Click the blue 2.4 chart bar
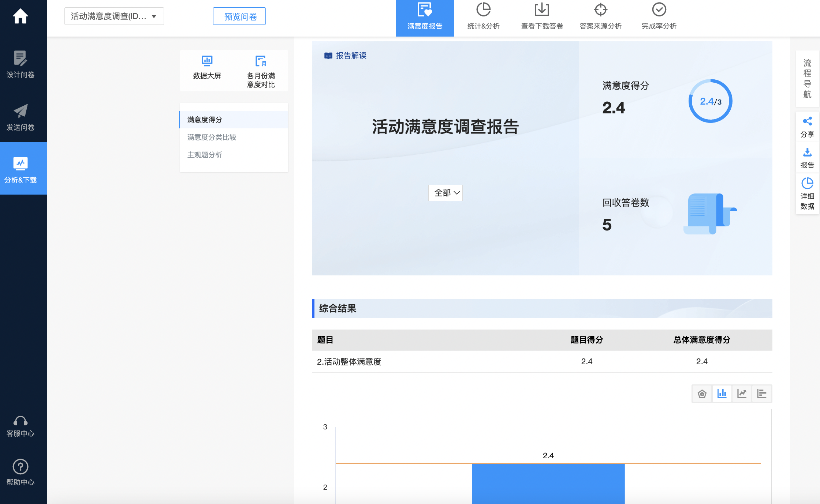The image size is (820, 504). point(548,484)
